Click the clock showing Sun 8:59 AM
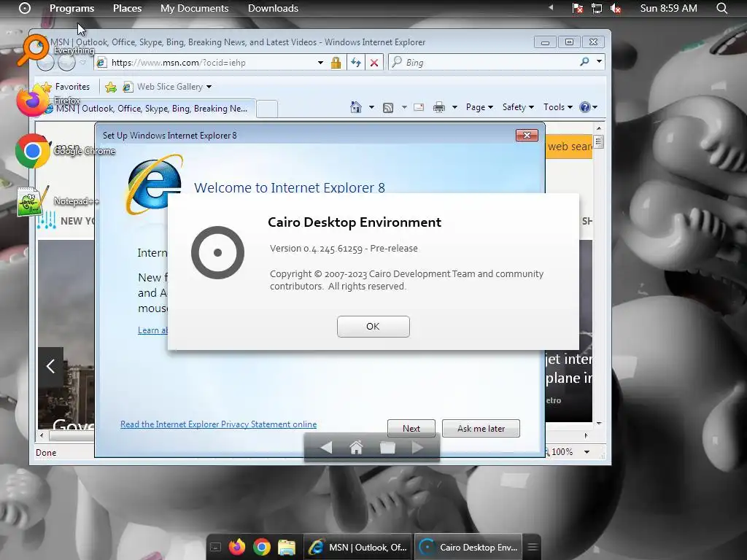747x560 pixels. (668, 8)
